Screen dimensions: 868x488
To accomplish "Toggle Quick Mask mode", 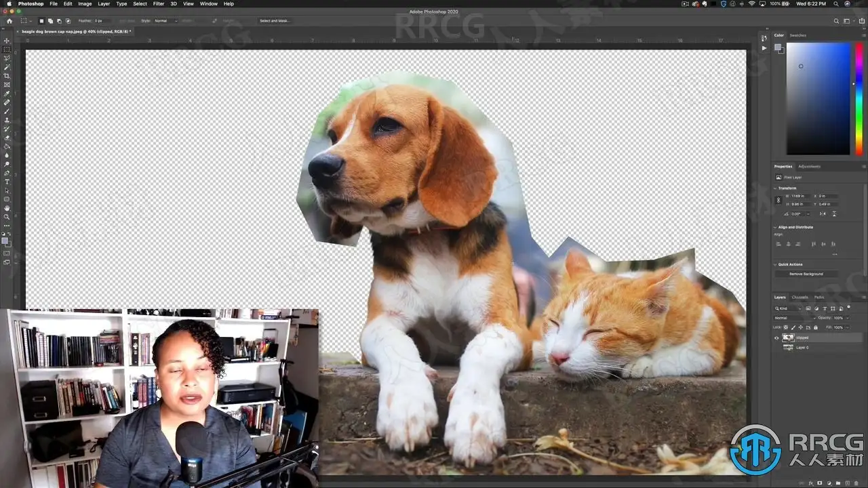I will [7, 253].
